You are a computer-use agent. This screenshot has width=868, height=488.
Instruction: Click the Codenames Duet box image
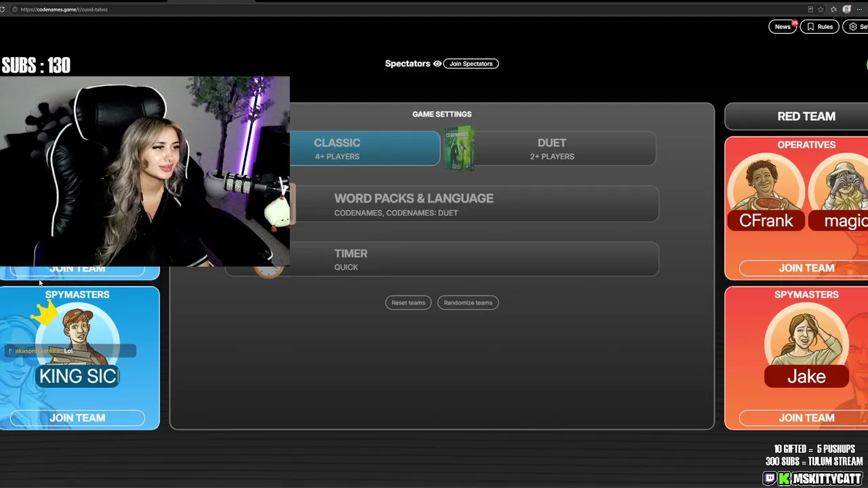[x=459, y=148]
